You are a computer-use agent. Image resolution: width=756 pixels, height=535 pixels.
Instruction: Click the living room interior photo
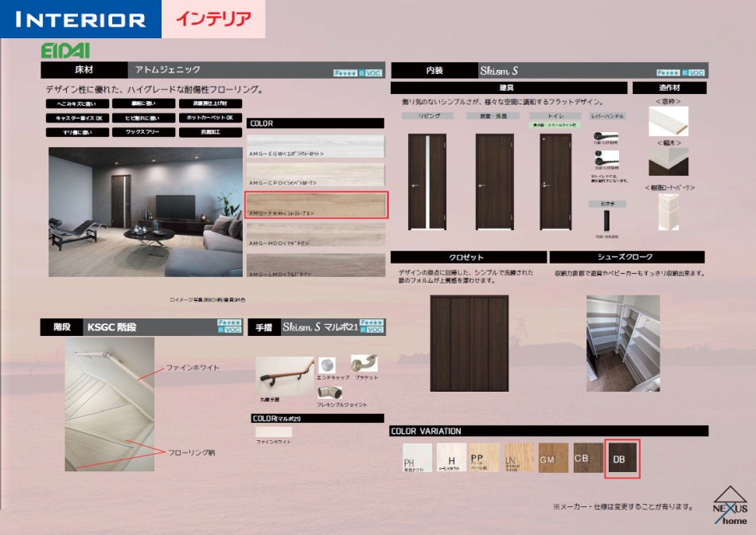[x=146, y=212]
